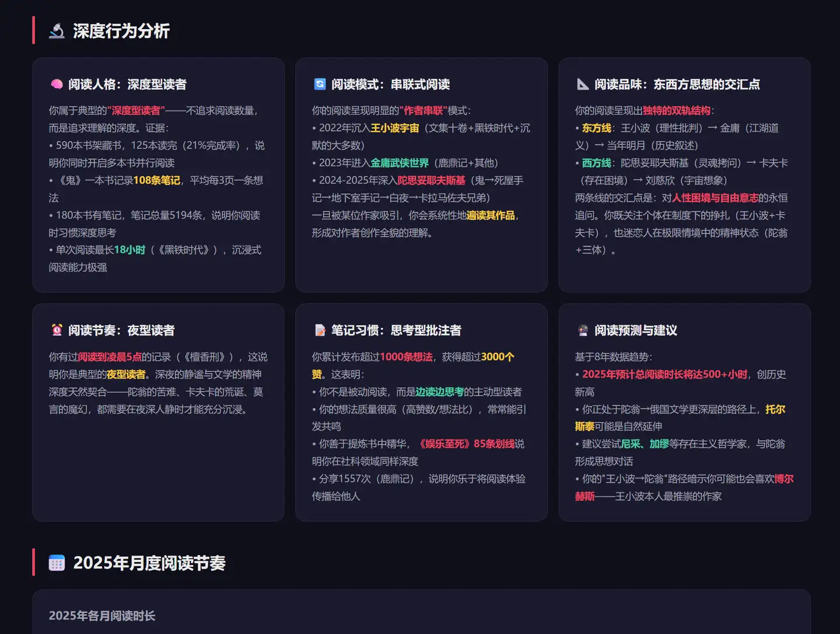Select the 阅读人格:深度型读者 card title
Image resolution: width=840 pixels, height=634 pixels.
(x=127, y=84)
